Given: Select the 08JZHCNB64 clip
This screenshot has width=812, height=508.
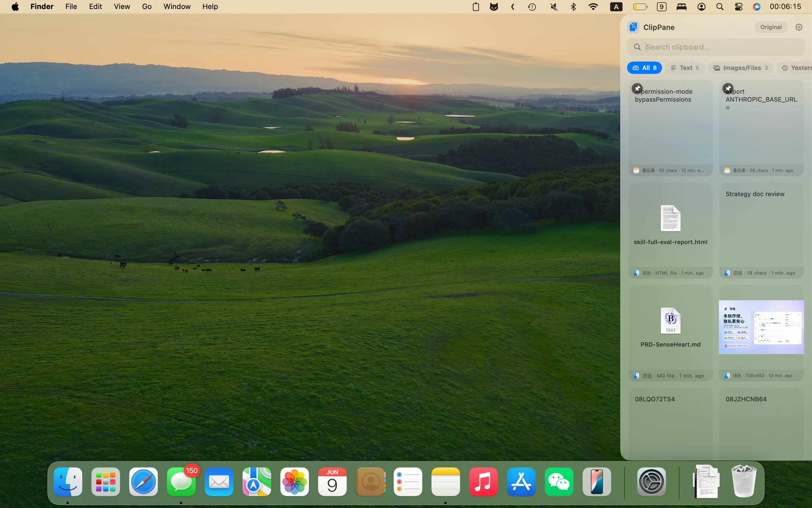Looking at the screenshot, I should [761, 424].
